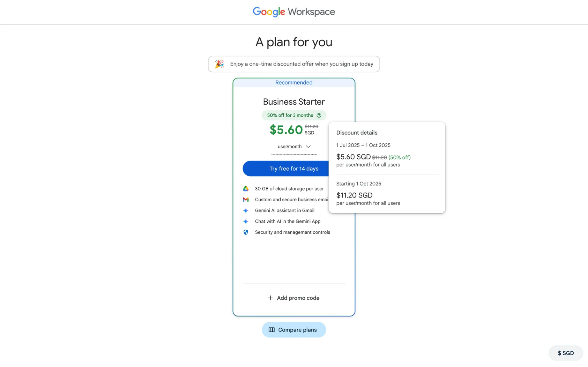This screenshot has width=588, height=367.
Task: Open the Compare plans view
Action: tap(297, 330)
